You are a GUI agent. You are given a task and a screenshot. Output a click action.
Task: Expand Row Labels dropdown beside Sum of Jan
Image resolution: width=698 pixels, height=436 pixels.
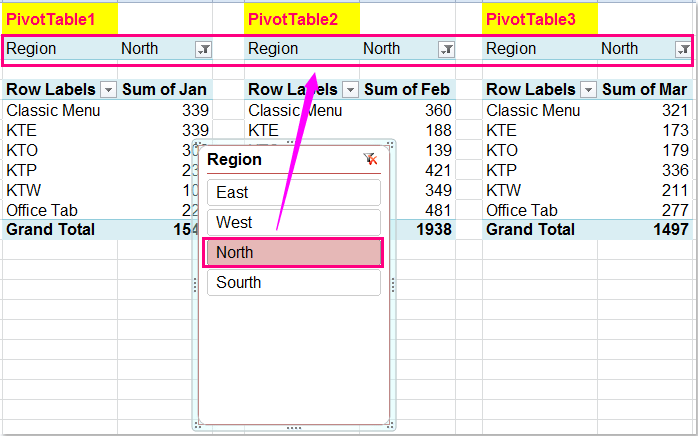pyautogui.click(x=108, y=90)
